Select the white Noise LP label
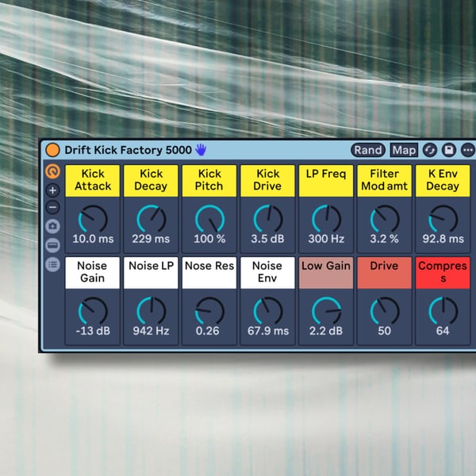This screenshot has width=476, height=476. [x=151, y=273]
